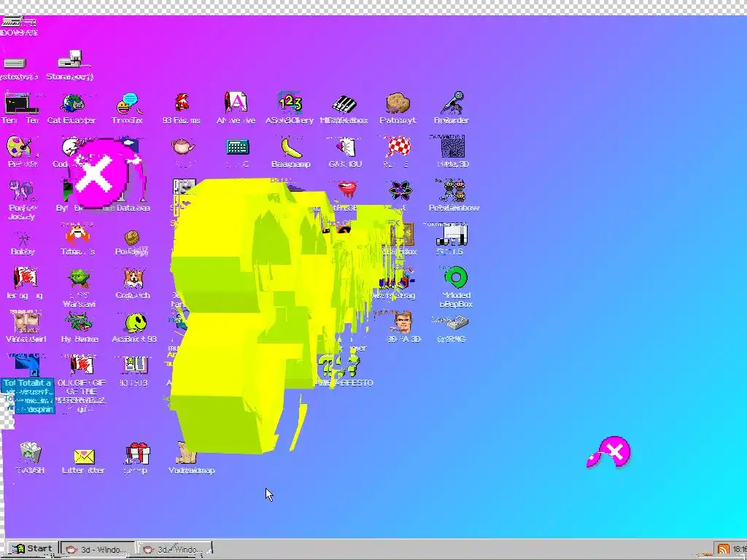
Task: Open the framed picture box icon
Action: 403,234
